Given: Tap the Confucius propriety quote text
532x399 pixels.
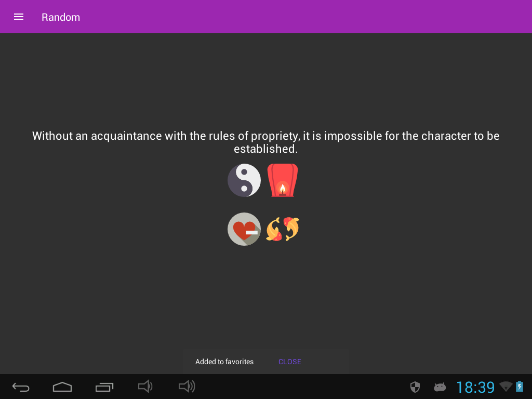Looking at the screenshot, I should (265, 142).
